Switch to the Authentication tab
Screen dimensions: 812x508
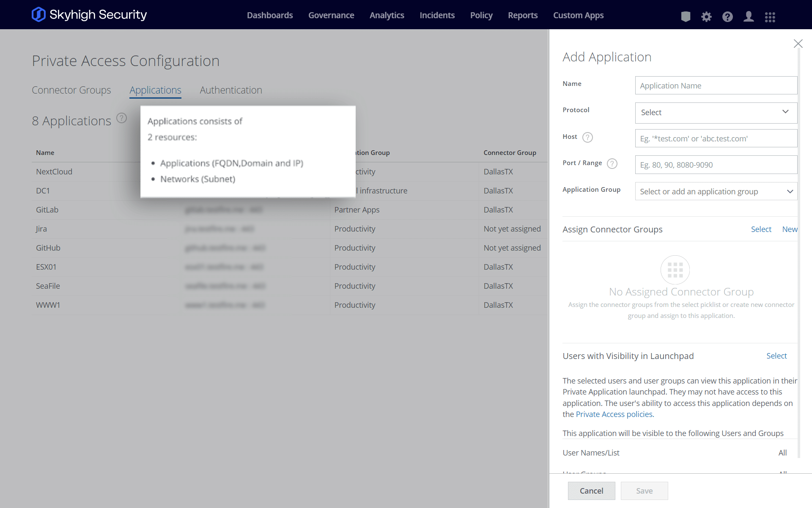pyautogui.click(x=231, y=90)
